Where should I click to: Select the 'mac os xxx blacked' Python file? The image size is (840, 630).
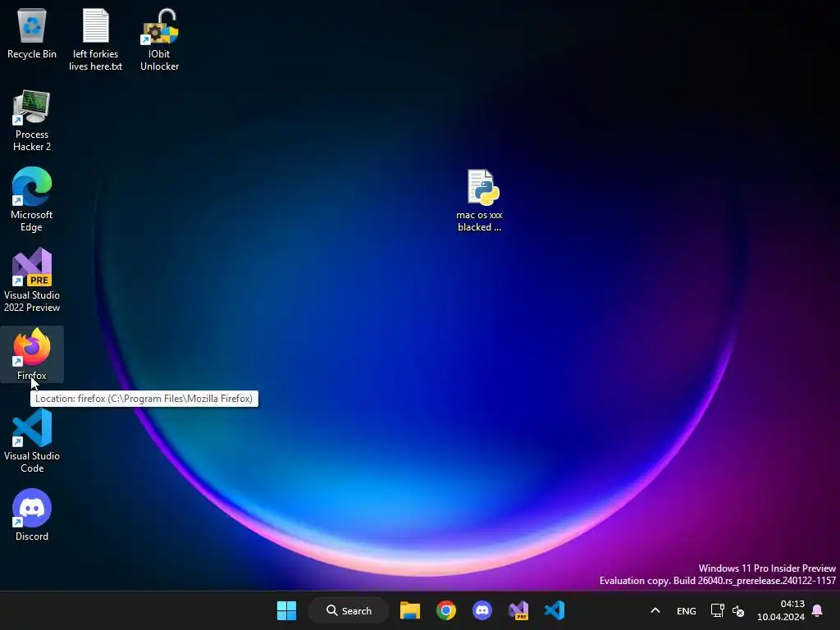479,200
